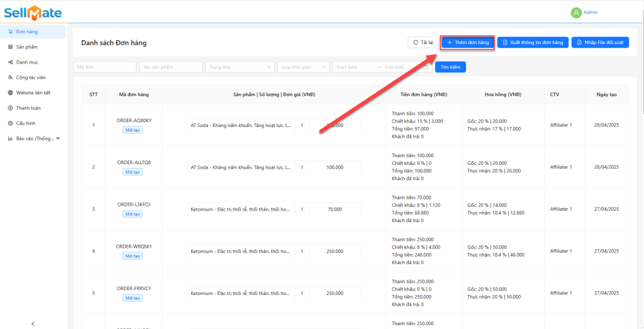644x329 pixels.
Task: Go to the Thanh toán menu item
Action: click(28, 108)
